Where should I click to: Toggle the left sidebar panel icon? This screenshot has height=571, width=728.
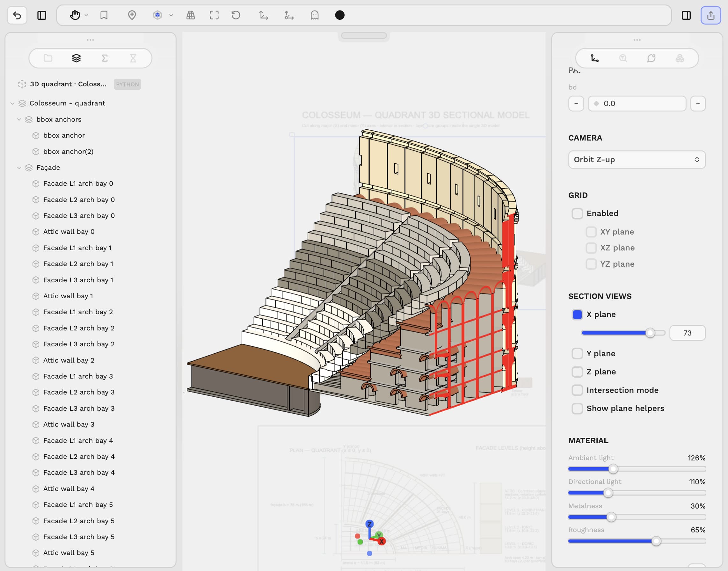tap(42, 15)
